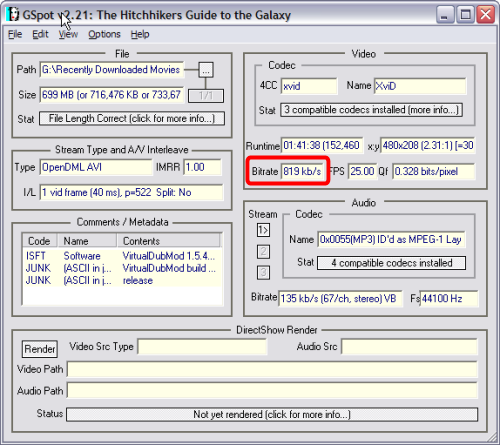Open the Options menu
Viewport: 500px width, 445px height.
[104, 34]
